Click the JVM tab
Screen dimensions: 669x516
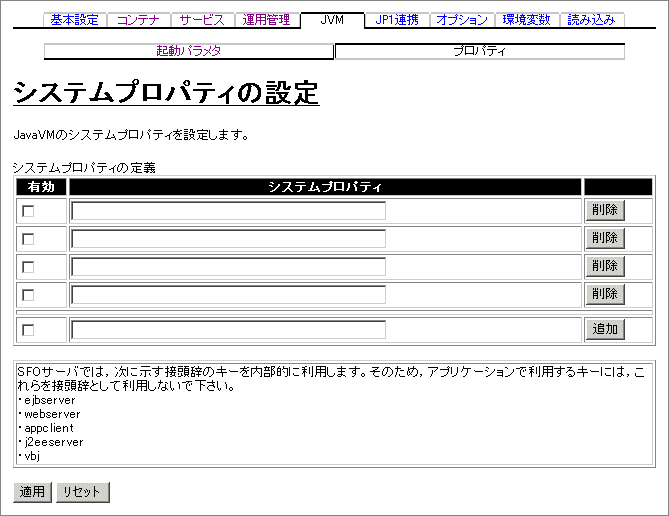pyautogui.click(x=332, y=20)
